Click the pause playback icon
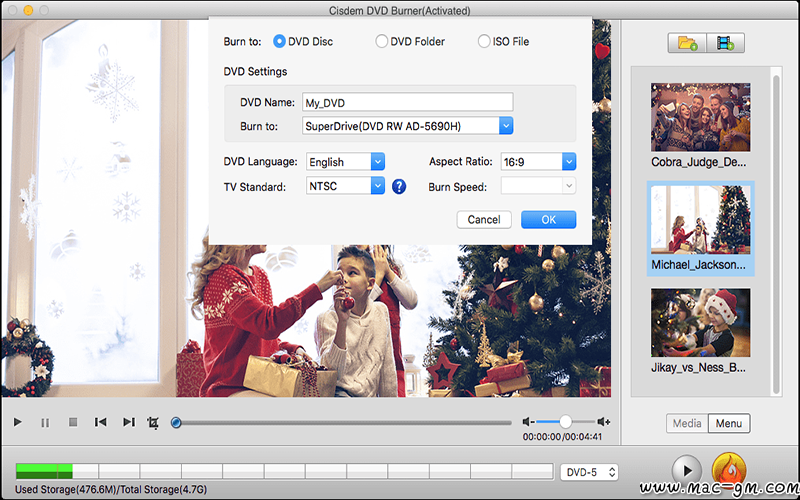The image size is (800, 500). coord(45,423)
